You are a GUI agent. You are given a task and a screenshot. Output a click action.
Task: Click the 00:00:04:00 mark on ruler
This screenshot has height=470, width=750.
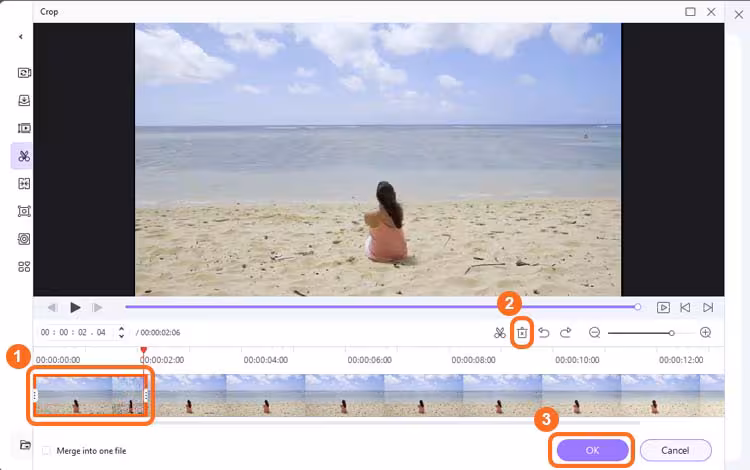[265, 360]
